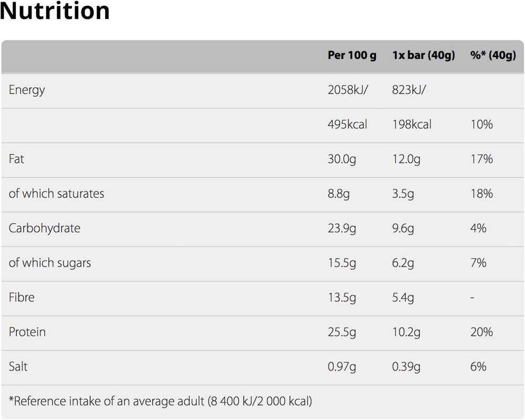Select the 2058kJ/ energy value
Image resolution: width=525 pixels, height=420 pixels.
(x=348, y=90)
